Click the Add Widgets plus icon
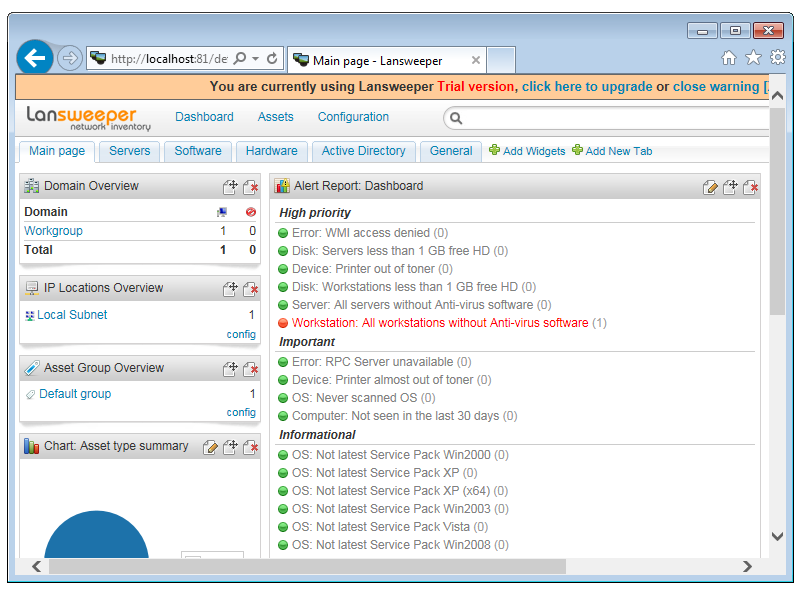This screenshot has height=600, width=812. click(x=494, y=151)
